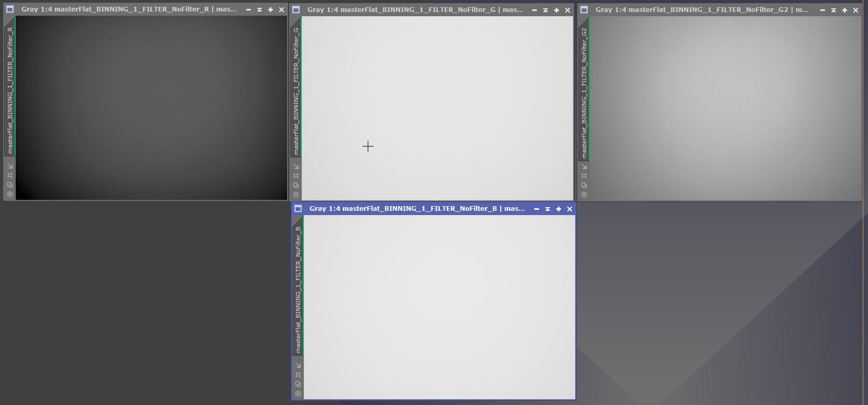Viewport: 868px width, 405px height.
Task: Select vertical view tab masterFlat_BINNING_1_FILTER_NoFilter_G2
Action: [584, 93]
